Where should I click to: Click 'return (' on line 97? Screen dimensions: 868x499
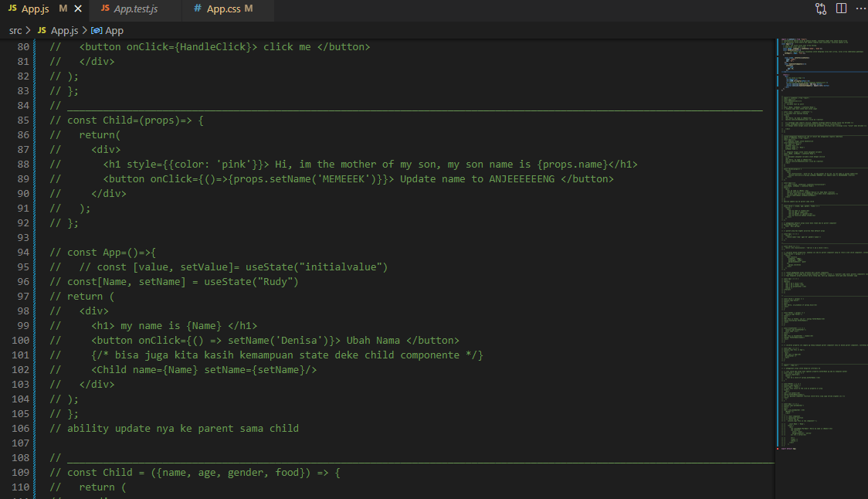[x=90, y=297]
